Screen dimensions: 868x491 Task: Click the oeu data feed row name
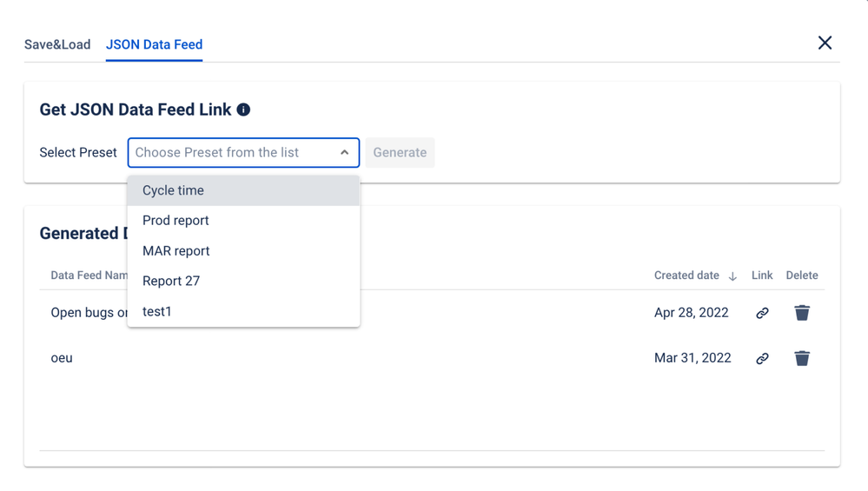(62, 358)
